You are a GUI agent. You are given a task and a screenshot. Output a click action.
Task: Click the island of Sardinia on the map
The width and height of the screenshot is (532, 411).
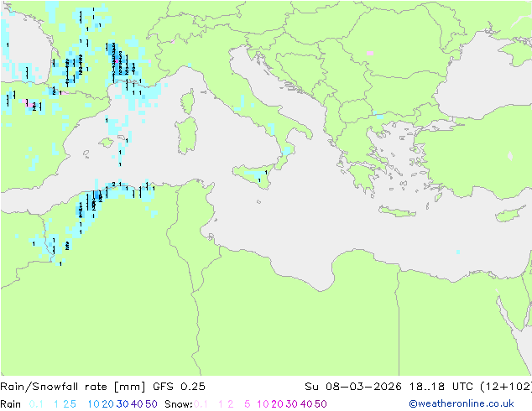[x=186, y=136]
